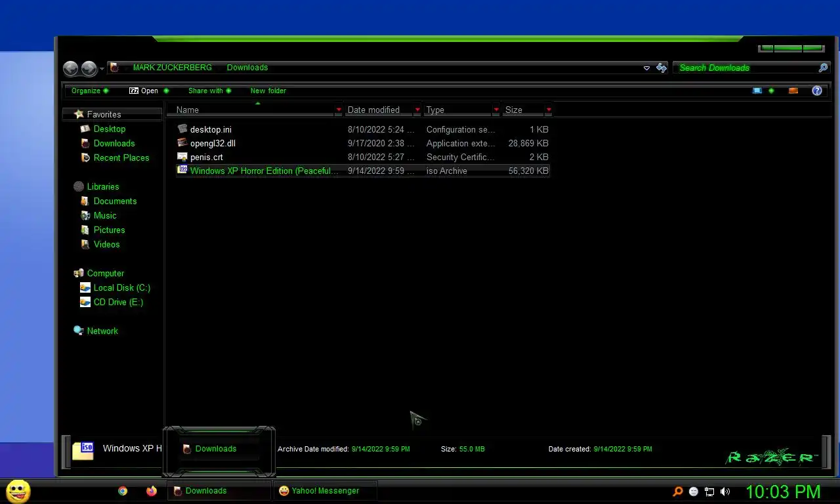The image size is (840, 504).
Task: Click the Computer icon in sidebar
Action: point(79,273)
